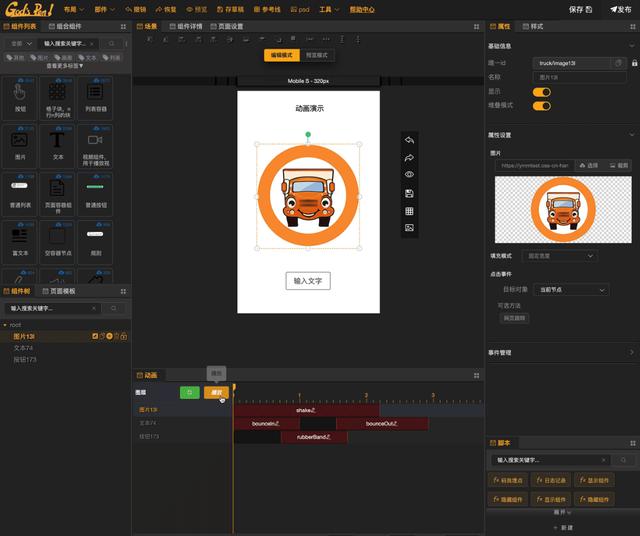The width and height of the screenshot is (640, 536).
Task: Click the grid layout icon in 动画 panel header
Action: pos(476,376)
